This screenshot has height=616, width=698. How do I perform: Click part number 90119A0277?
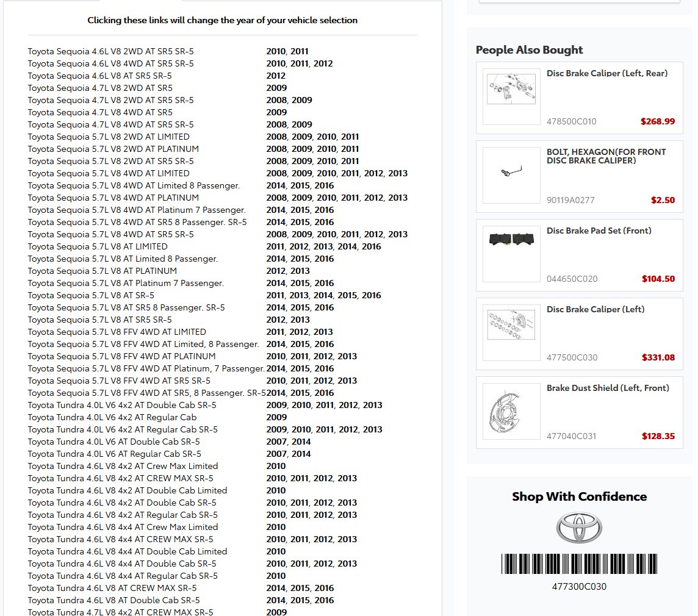click(x=570, y=200)
